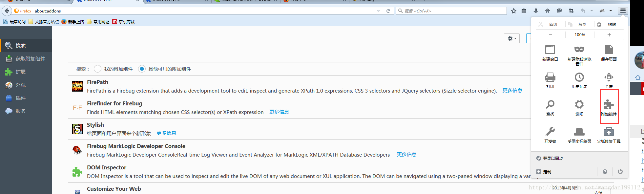Click the bookmark star icon in toolbar
The height and width of the screenshot is (194, 644).
(x=514, y=11)
